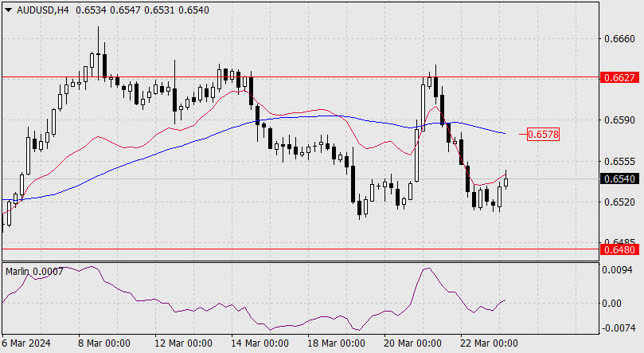Select the last candlestick at the chart's right edge

[x=506, y=181]
